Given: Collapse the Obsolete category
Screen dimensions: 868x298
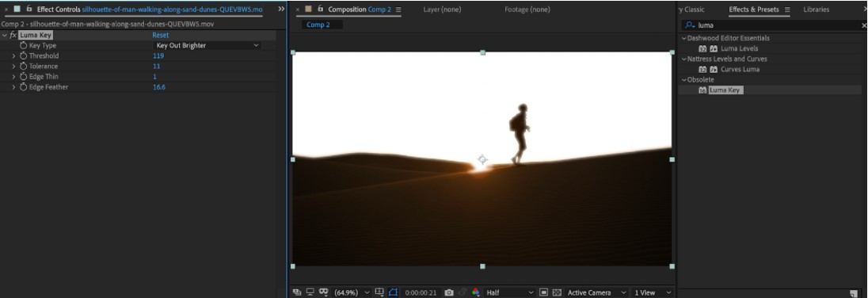Looking at the screenshot, I should [x=683, y=80].
